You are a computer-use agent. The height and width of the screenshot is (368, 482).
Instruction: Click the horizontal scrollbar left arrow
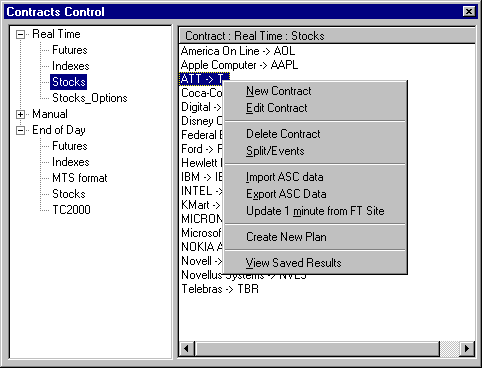click(x=186, y=349)
